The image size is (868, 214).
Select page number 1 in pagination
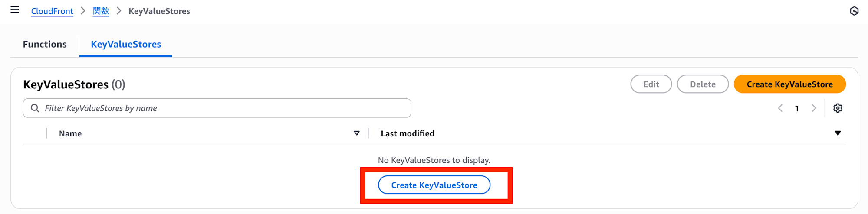click(797, 109)
